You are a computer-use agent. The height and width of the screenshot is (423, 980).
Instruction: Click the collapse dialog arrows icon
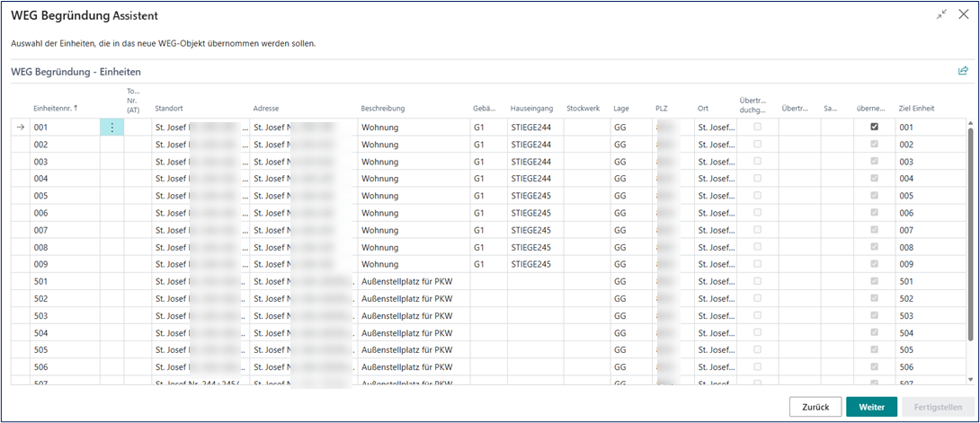pos(941,15)
